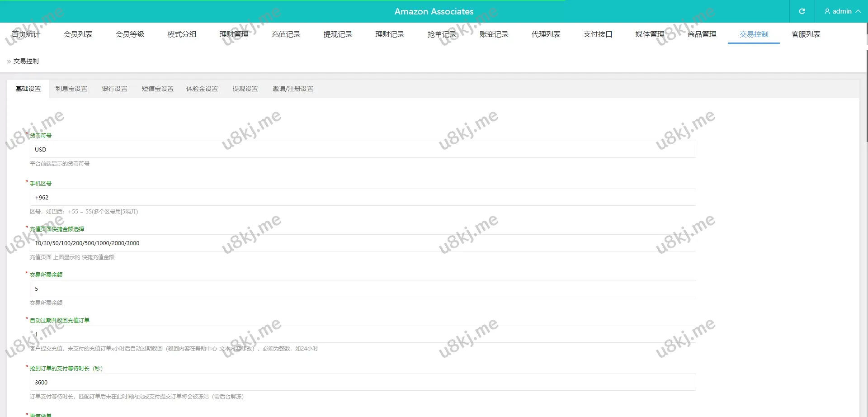Select the 支付接口 menu entry
The width and height of the screenshot is (868, 417).
pyautogui.click(x=598, y=34)
